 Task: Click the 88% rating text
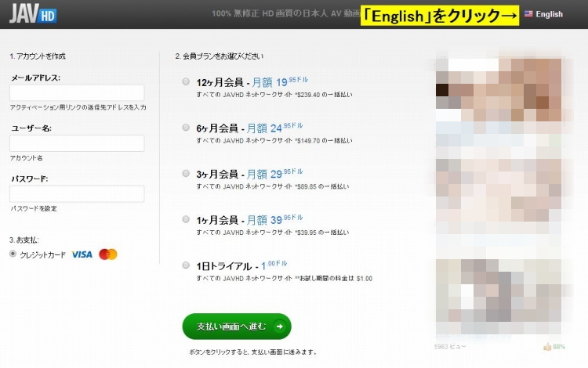click(559, 347)
